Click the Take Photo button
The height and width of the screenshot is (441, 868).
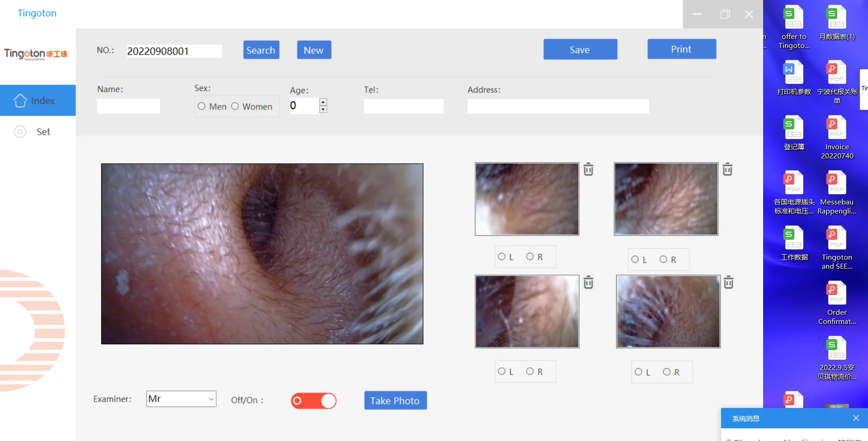pos(395,400)
